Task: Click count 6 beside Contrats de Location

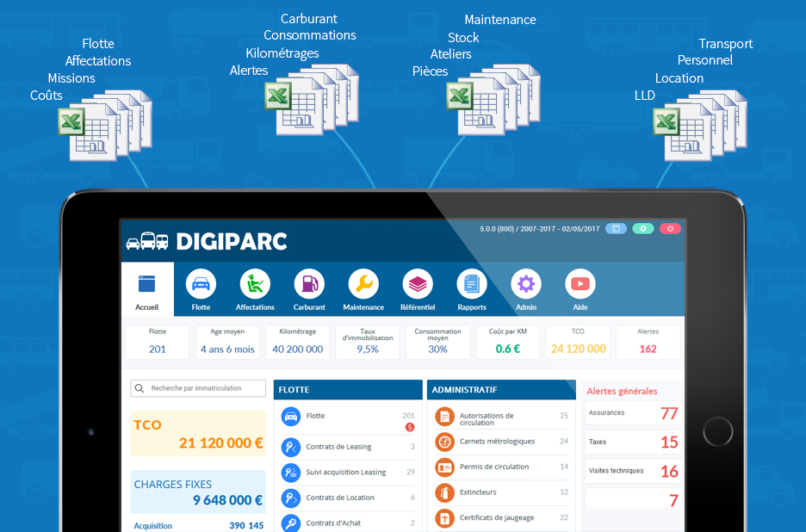Action: click(x=412, y=498)
